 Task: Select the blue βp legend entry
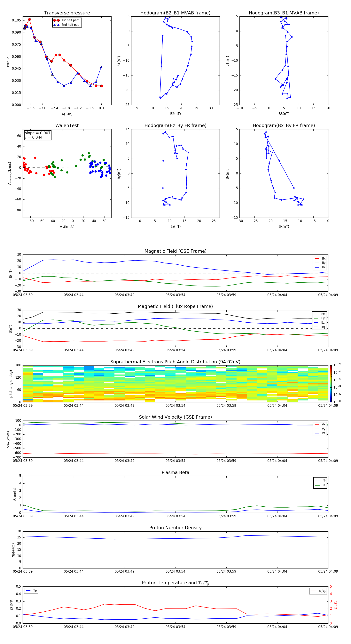(x=320, y=480)
